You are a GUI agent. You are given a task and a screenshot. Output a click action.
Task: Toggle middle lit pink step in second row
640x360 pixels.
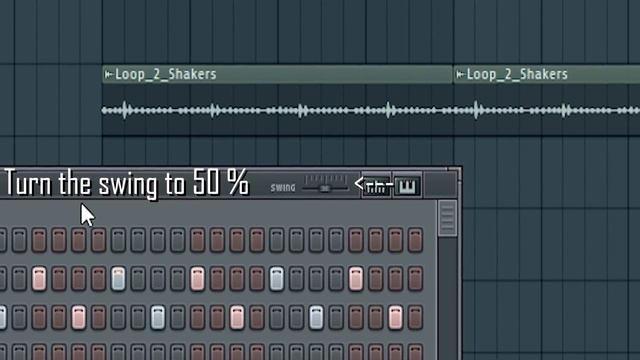click(x=197, y=278)
